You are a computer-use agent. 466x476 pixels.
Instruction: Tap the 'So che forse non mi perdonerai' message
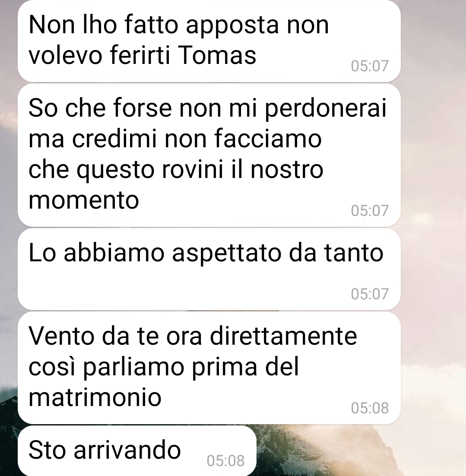pyautogui.click(x=209, y=155)
